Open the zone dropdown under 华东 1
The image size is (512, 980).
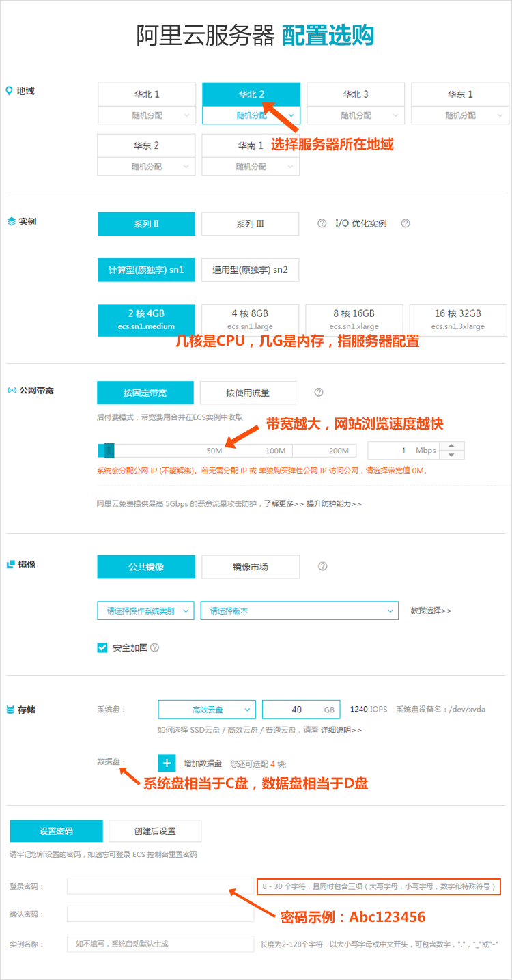coord(460,115)
